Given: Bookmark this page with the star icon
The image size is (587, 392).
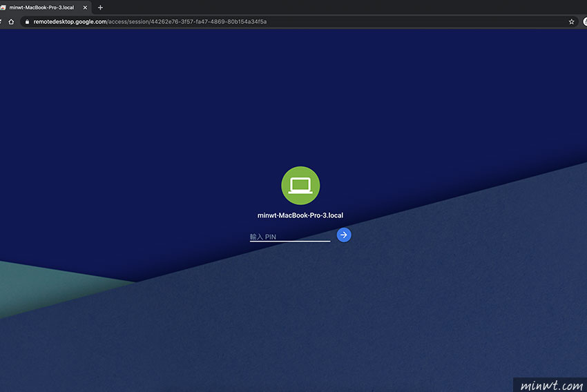Looking at the screenshot, I should tap(571, 21).
